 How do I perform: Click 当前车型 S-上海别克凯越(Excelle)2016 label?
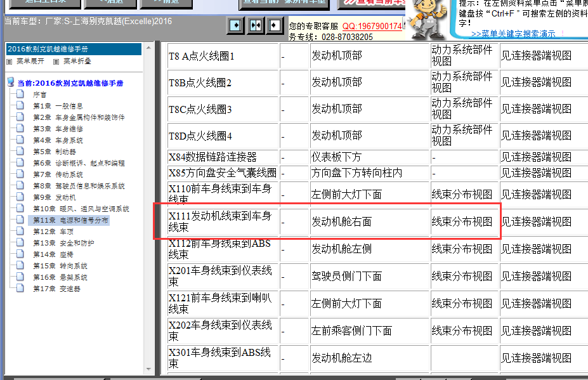pos(88,22)
